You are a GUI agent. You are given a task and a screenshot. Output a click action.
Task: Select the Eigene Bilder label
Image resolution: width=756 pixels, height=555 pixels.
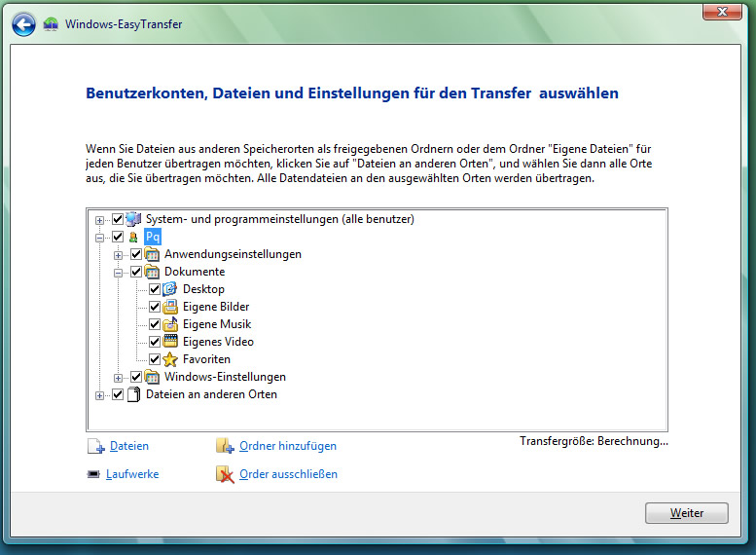pos(216,307)
